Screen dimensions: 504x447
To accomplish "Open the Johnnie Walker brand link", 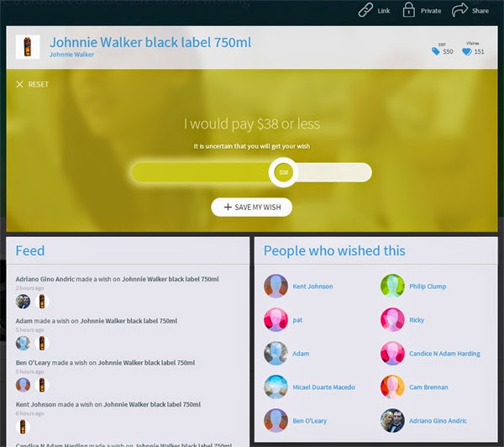I will click(71, 55).
